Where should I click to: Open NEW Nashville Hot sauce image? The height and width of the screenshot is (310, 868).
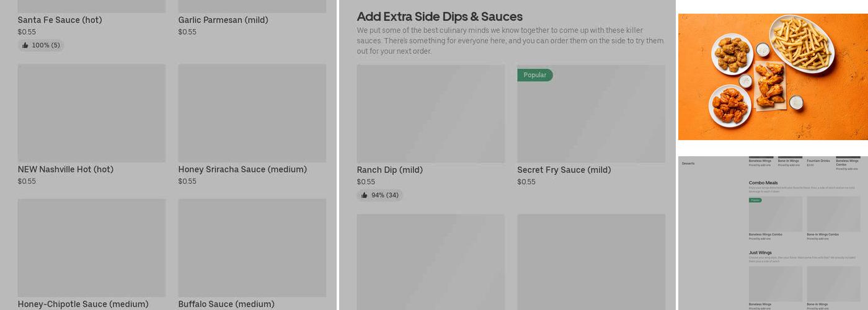point(91,113)
